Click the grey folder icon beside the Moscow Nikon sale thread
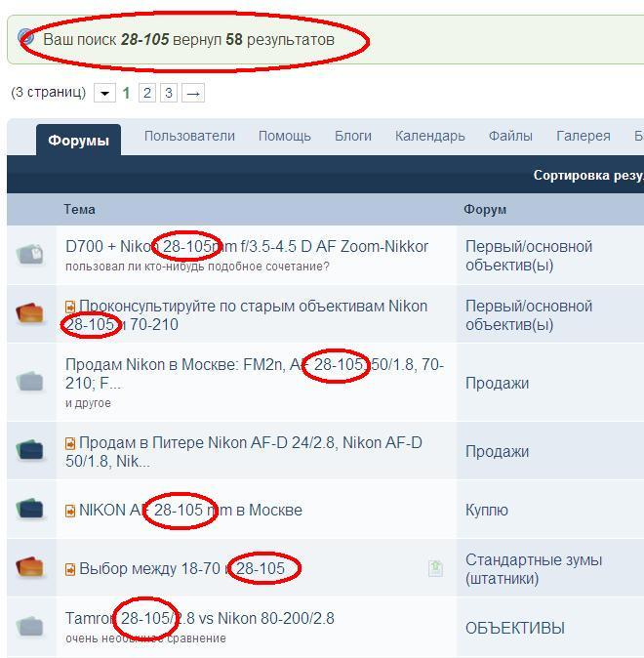The width and height of the screenshot is (644, 658). click(30, 382)
